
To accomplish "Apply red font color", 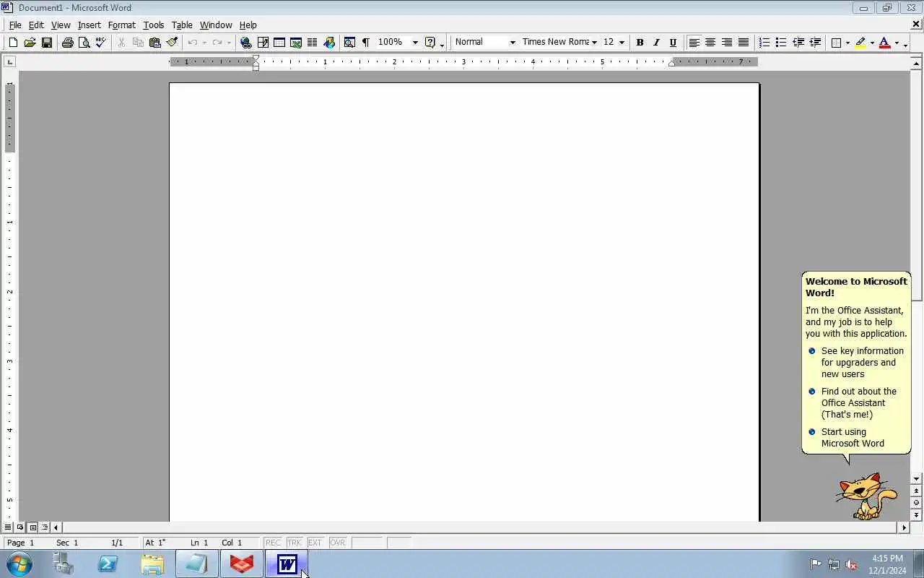I will pyautogui.click(x=885, y=43).
